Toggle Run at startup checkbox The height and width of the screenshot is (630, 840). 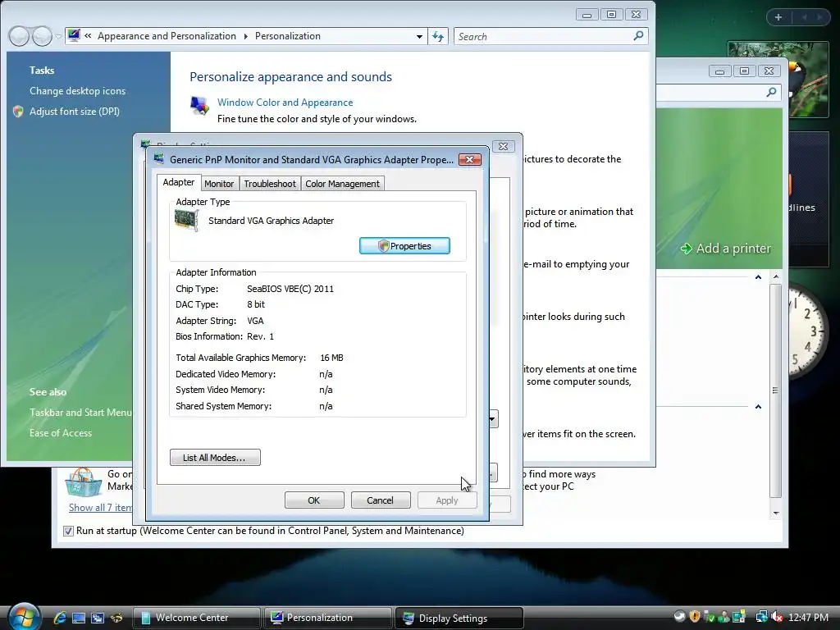click(x=68, y=531)
